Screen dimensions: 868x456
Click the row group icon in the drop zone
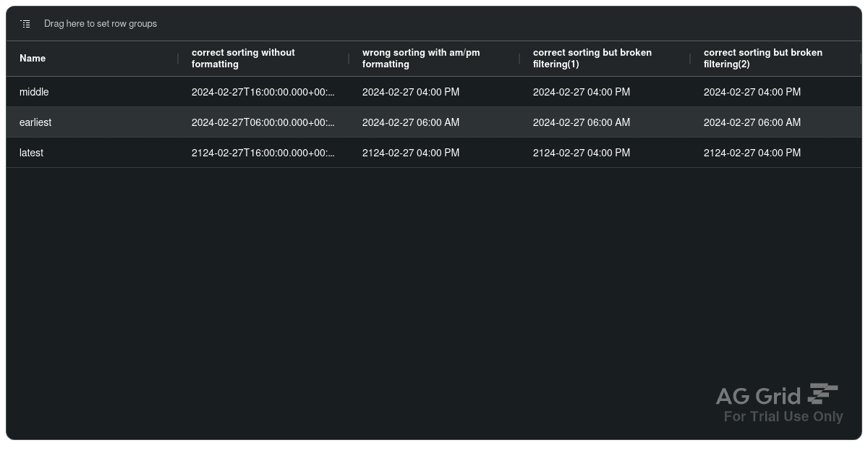pos(25,24)
